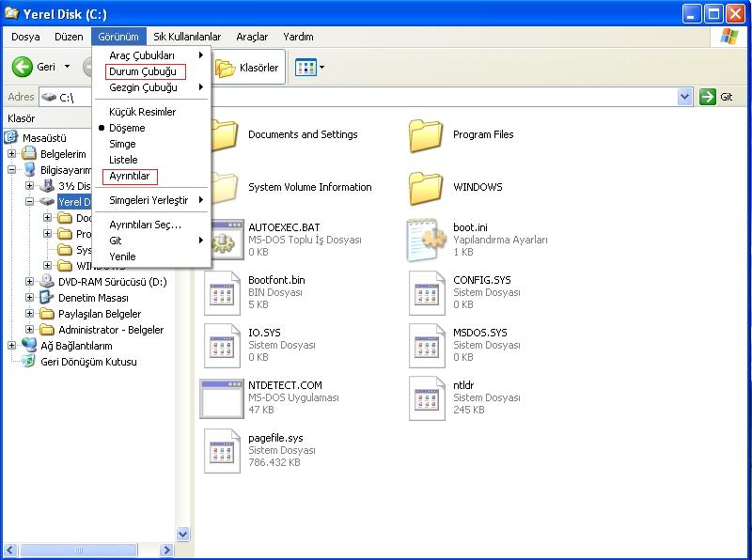Click the Documents and Settings folder name

(303, 134)
